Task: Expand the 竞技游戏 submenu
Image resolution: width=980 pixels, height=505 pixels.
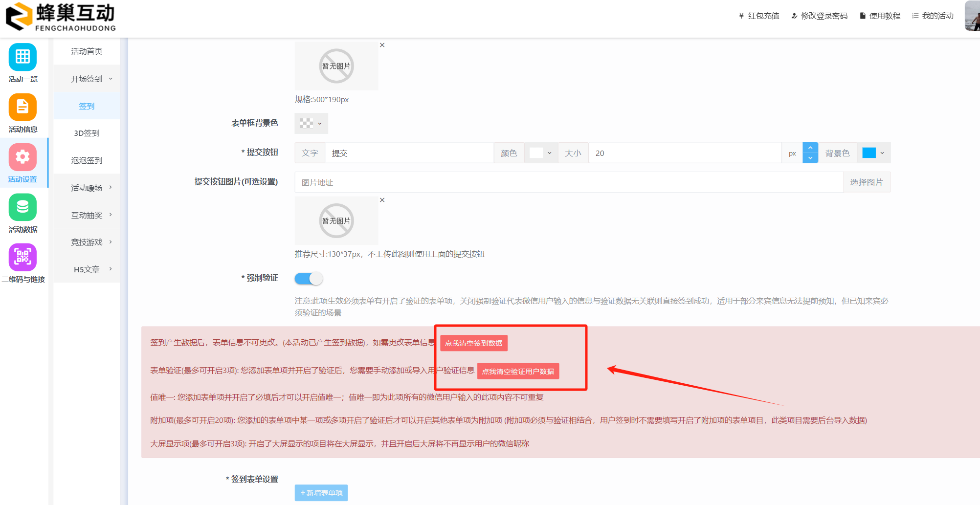Action: (87, 242)
